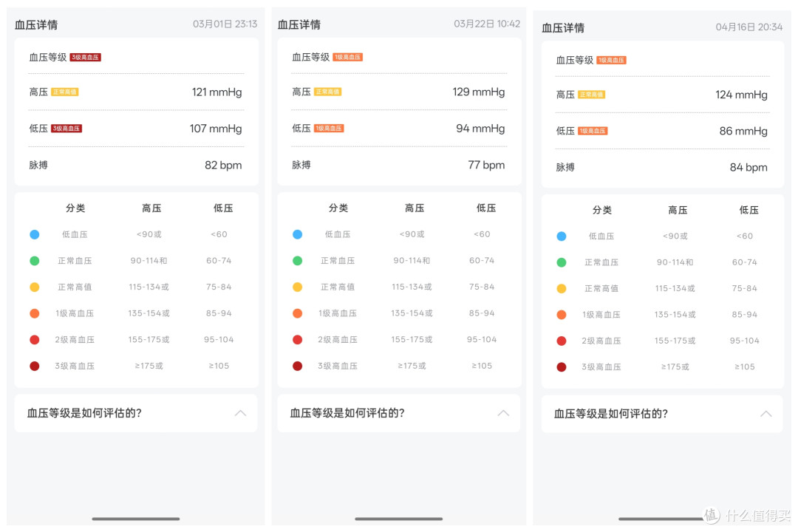Image resolution: width=798 pixels, height=532 pixels.
Task: Select the 77 bpm pulse value
Action: click(486, 165)
